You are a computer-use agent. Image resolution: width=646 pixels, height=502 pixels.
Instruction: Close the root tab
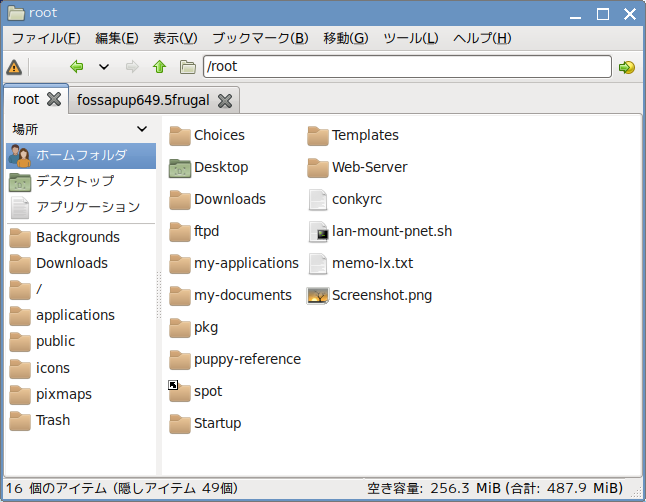pyautogui.click(x=54, y=99)
